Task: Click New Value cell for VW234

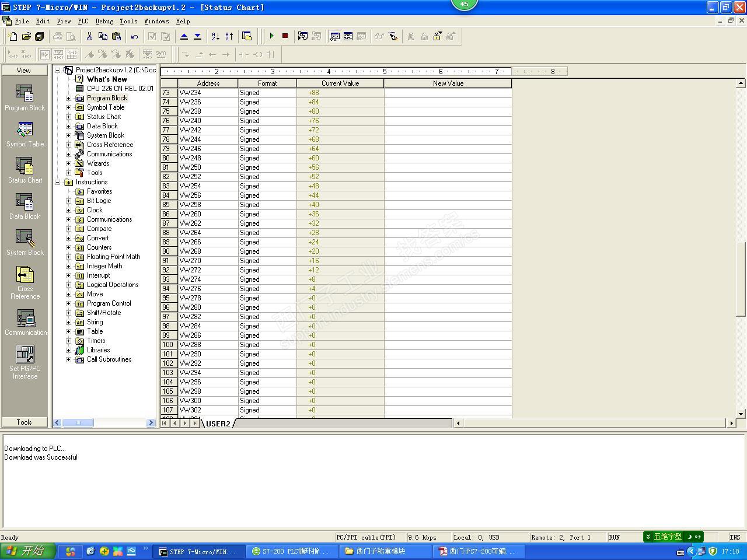Action: [x=448, y=93]
